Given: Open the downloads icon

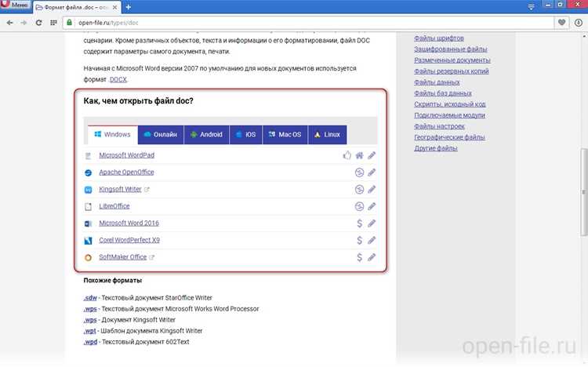Looking at the screenshot, I should point(579,23).
